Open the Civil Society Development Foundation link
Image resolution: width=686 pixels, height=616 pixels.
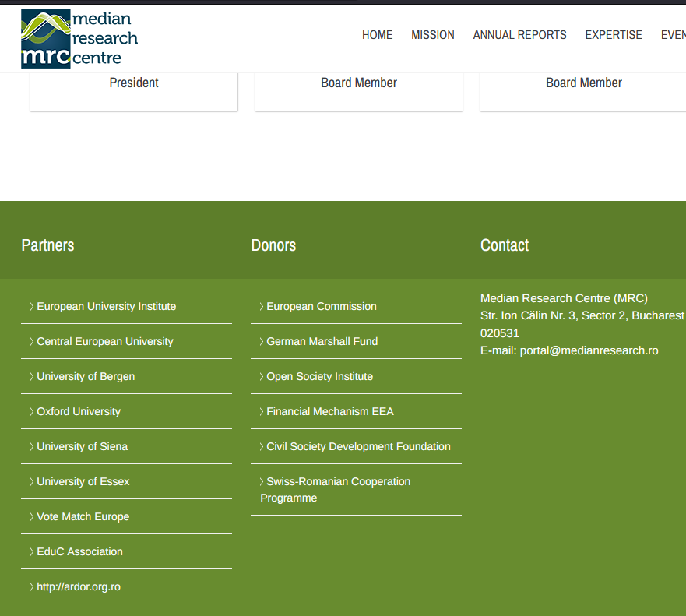(358, 446)
